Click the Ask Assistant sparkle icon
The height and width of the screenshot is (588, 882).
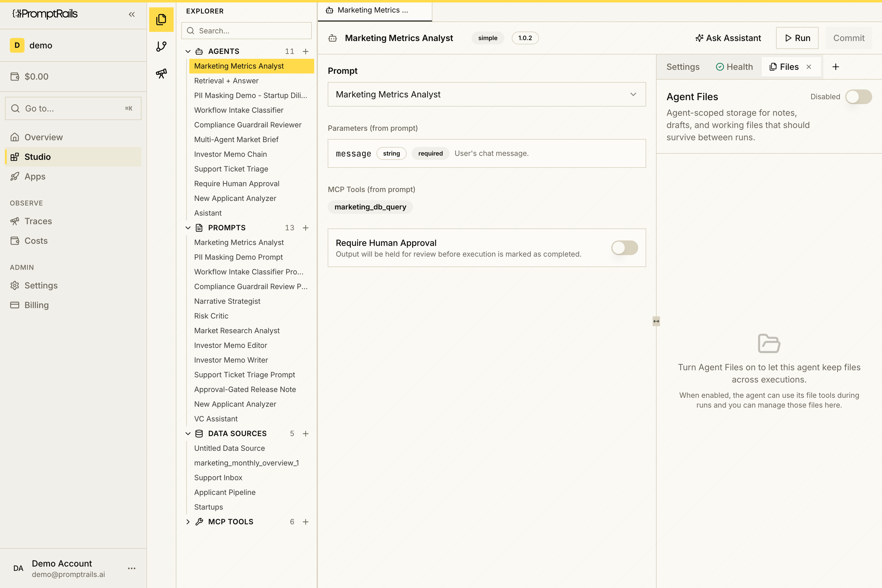tap(699, 38)
